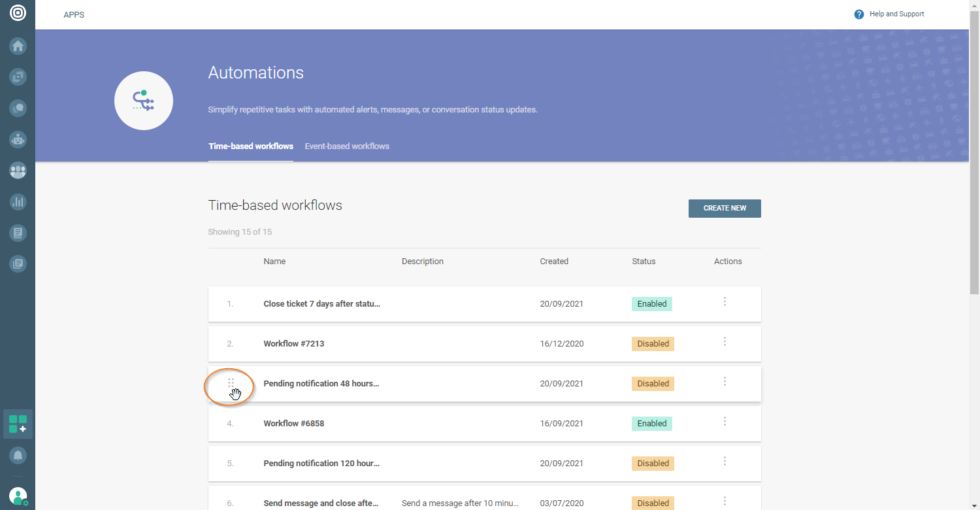Open the notifications bell icon
The width and height of the screenshot is (980, 510).
[18, 454]
